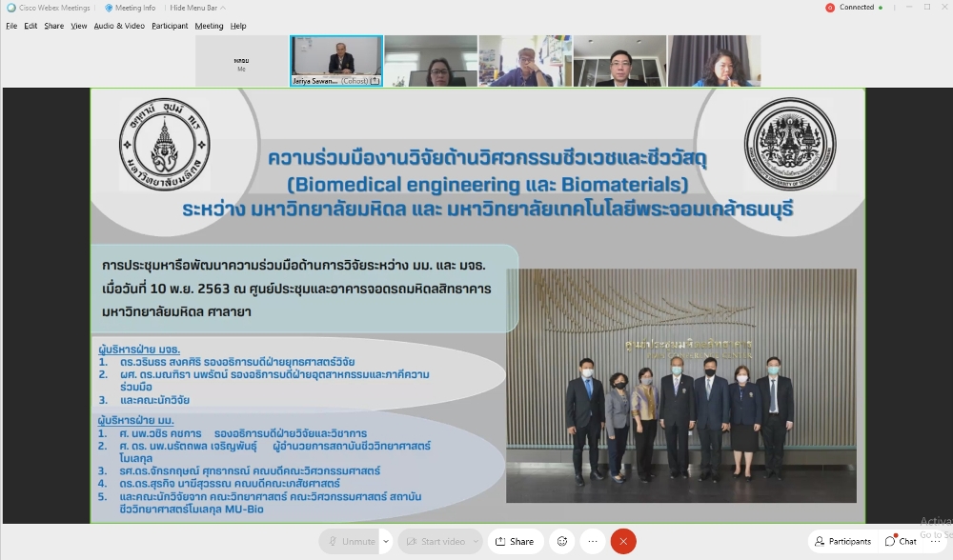Click the red leave meeting button
Viewport: 953px width, 560px height.
click(x=623, y=541)
